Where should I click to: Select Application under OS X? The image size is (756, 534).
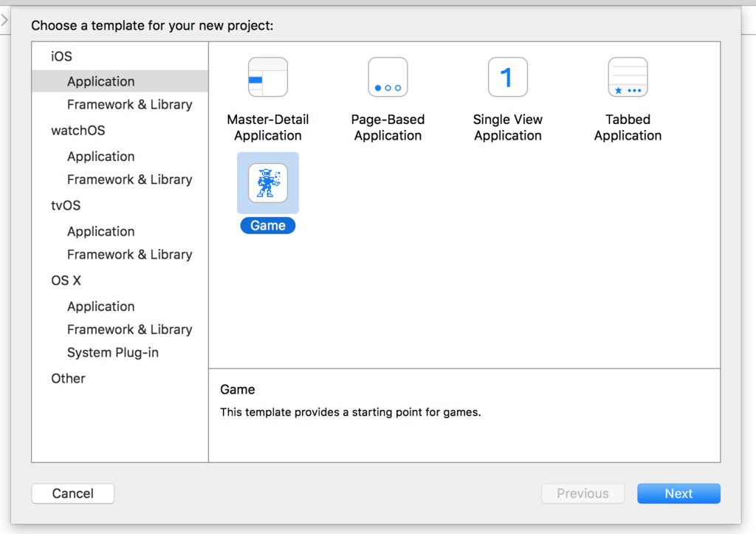click(x=100, y=307)
